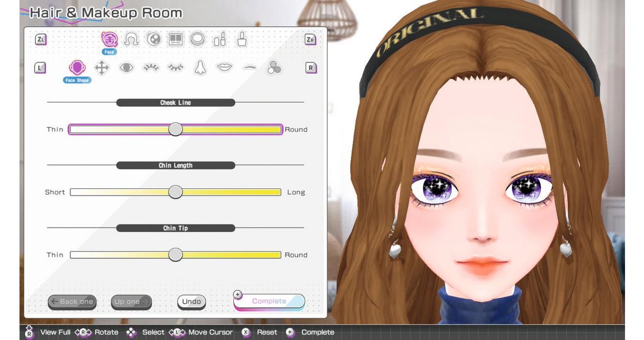Screen dimensions: 644x340
Task: Open the nail polish category
Action: (241, 39)
